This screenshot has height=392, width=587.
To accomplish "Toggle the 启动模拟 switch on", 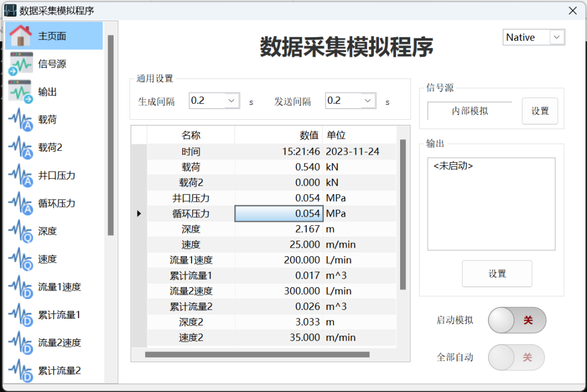I will [516, 320].
